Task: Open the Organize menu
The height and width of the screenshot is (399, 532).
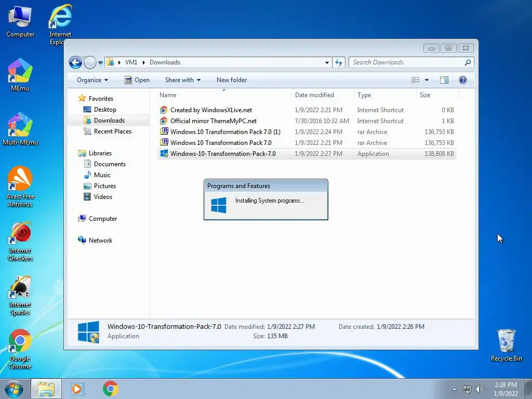Action: click(x=92, y=80)
